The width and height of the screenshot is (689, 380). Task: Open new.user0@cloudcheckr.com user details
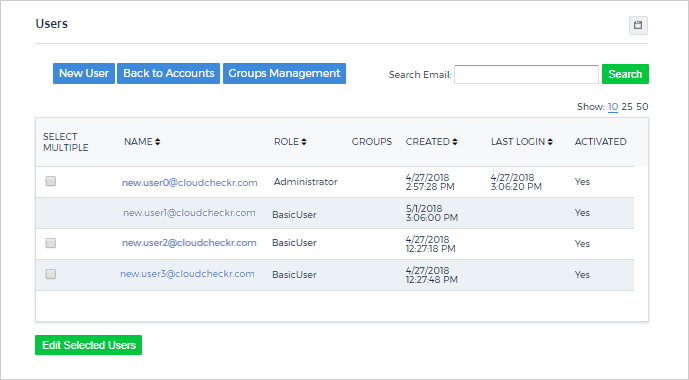[x=190, y=182]
